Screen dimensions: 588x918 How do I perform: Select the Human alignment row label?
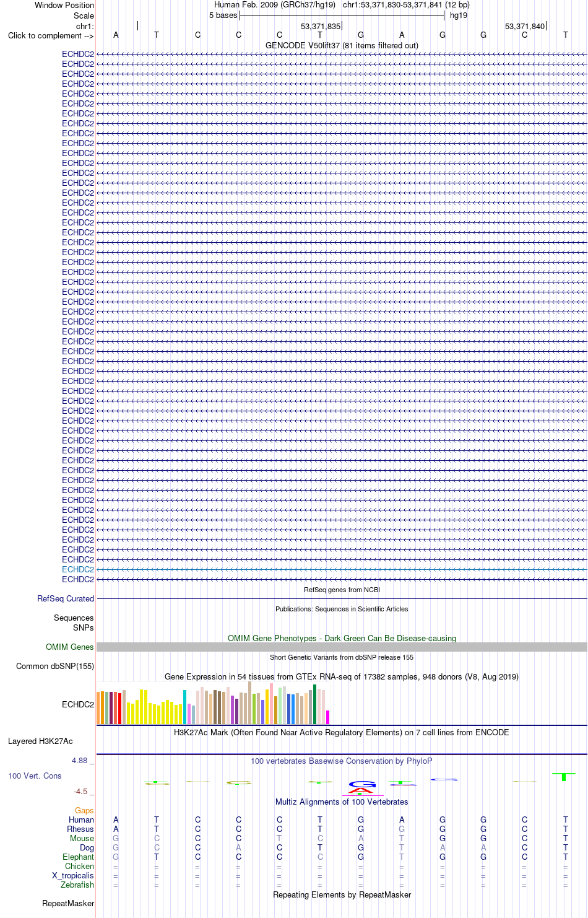coord(82,820)
